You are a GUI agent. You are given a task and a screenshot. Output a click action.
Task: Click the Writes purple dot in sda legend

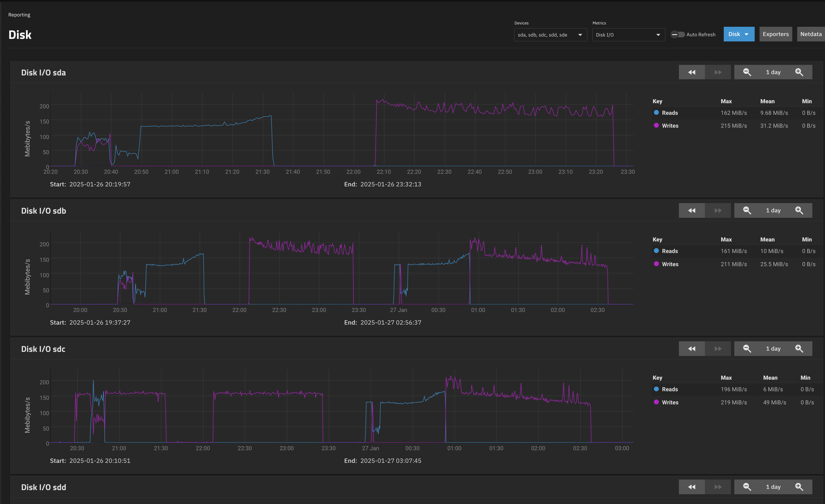coord(656,125)
